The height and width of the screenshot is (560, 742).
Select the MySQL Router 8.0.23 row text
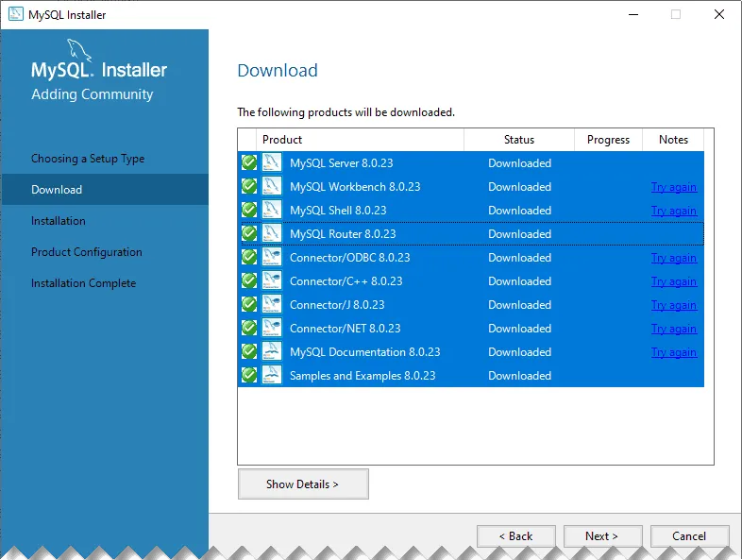(x=343, y=234)
